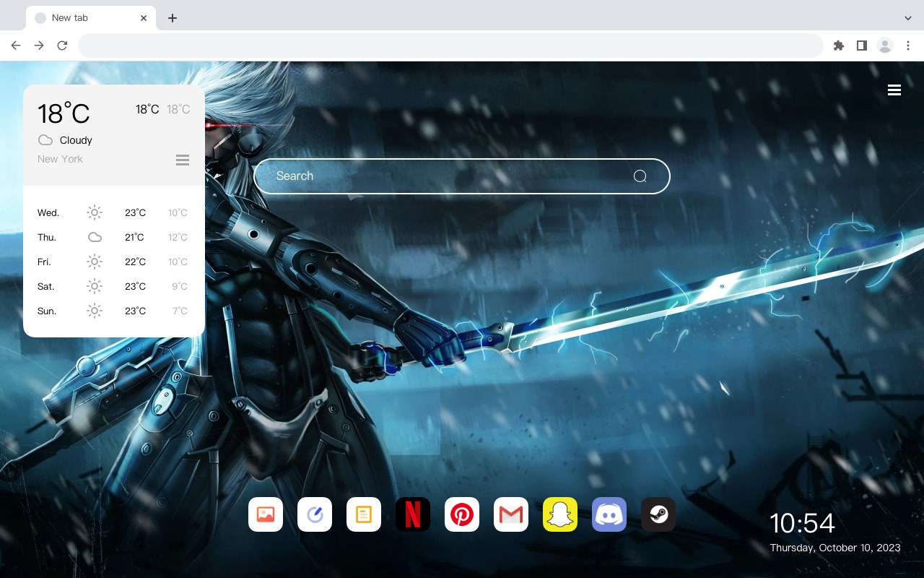The width and height of the screenshot is (924, 578).
Task: Click the browser back arrow
Action: coord(16,46)
